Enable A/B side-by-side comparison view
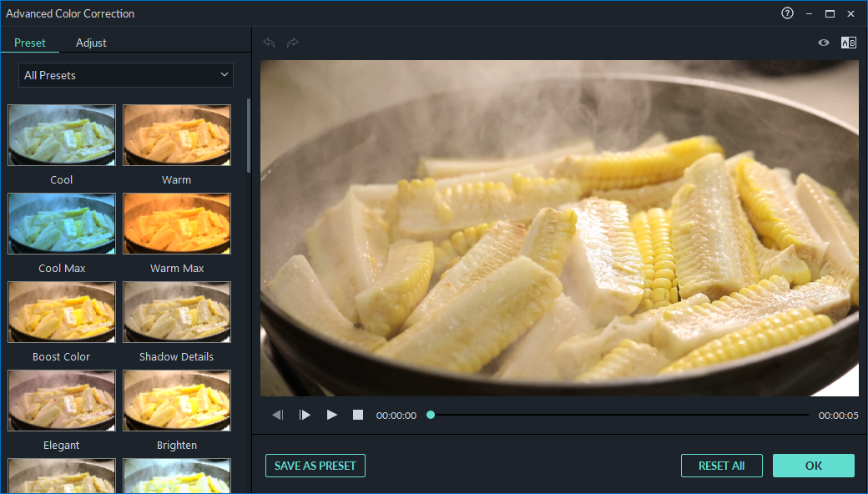The image size is (868, 494). coord(848,43)
